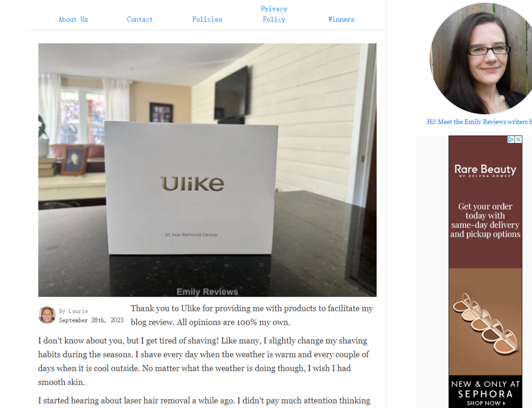Click the eyeshadow palette image in the ad
Screen dimensions: 532x408
(485, 322)
